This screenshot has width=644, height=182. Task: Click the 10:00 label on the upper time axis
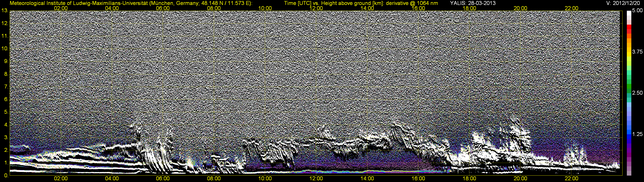(265, 8)
